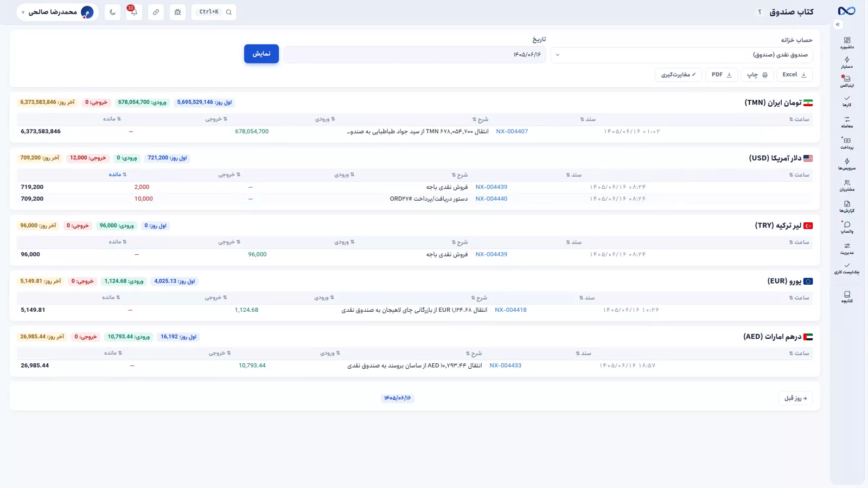Image resolution: width=868 pixels, height=488 pixels.
Task: Go to کارها (Tasks) in the sidebar
Action: tap(847, 101)
